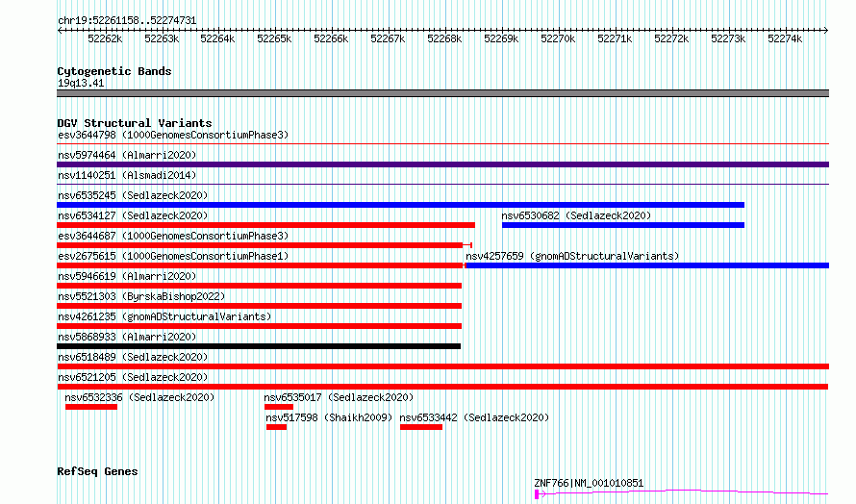Click the RefSeq Genes track title
This screenshot has height=504, width=856.
tap(97, 472)
